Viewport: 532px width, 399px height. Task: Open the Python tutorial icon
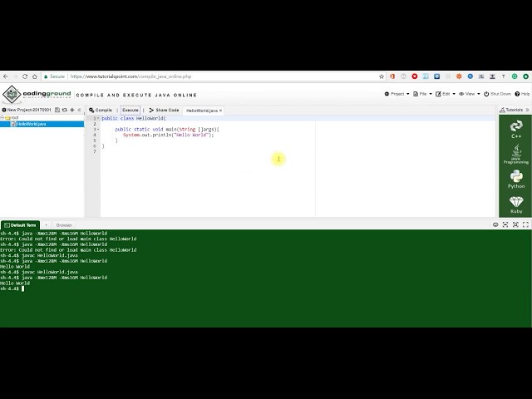click(x=516, y=179)
